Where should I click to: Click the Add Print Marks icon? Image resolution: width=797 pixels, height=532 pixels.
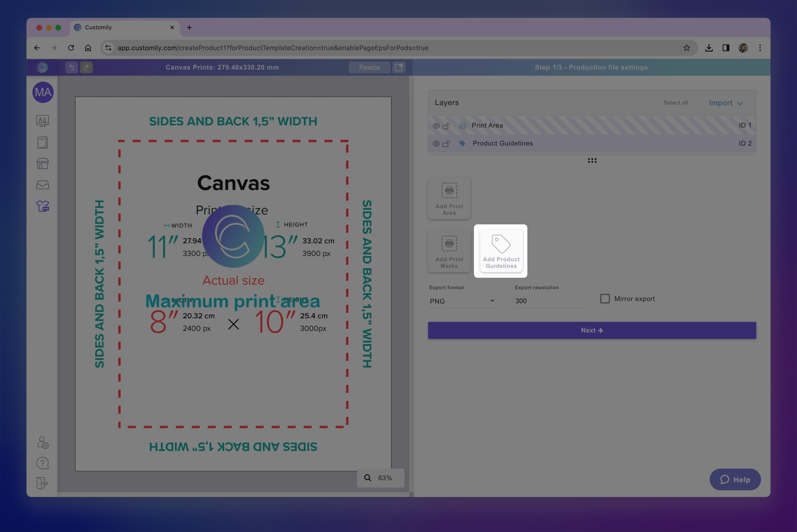[x=449, y=244]
